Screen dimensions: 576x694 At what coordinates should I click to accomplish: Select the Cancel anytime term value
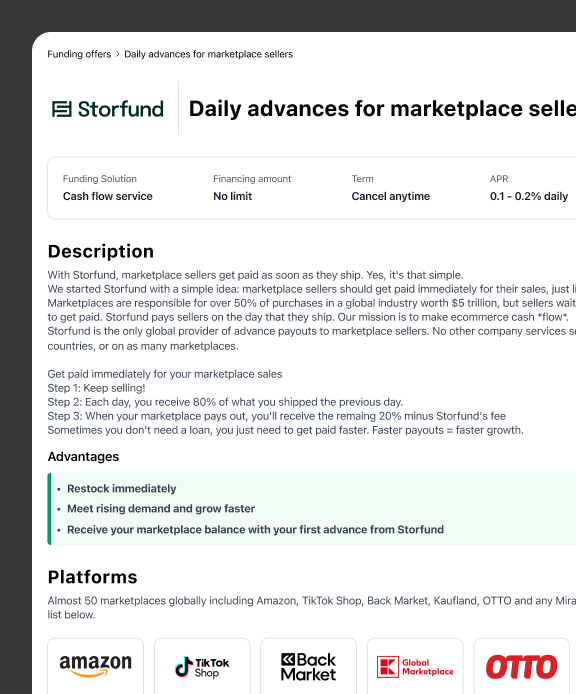coord(390,196)
